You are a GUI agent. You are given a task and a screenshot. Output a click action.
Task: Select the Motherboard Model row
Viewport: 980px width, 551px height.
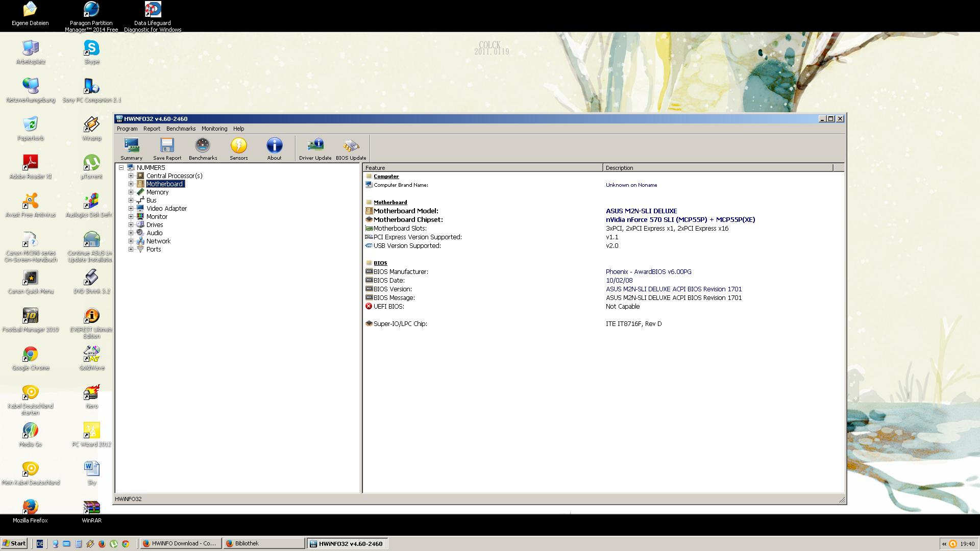pyautogui.click(x=603, y=211)
